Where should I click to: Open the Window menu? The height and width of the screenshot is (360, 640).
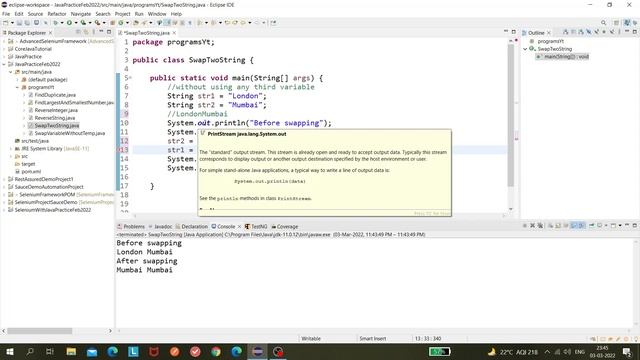pos(157,14)
